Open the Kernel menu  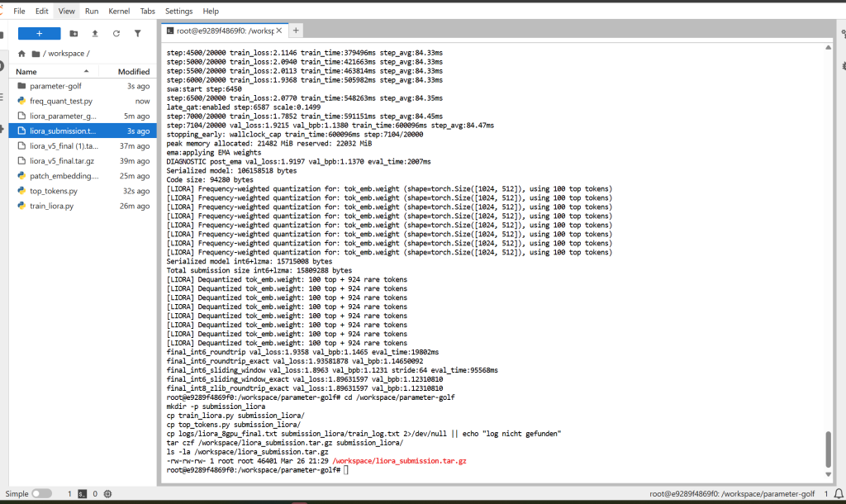click(120, 11)
